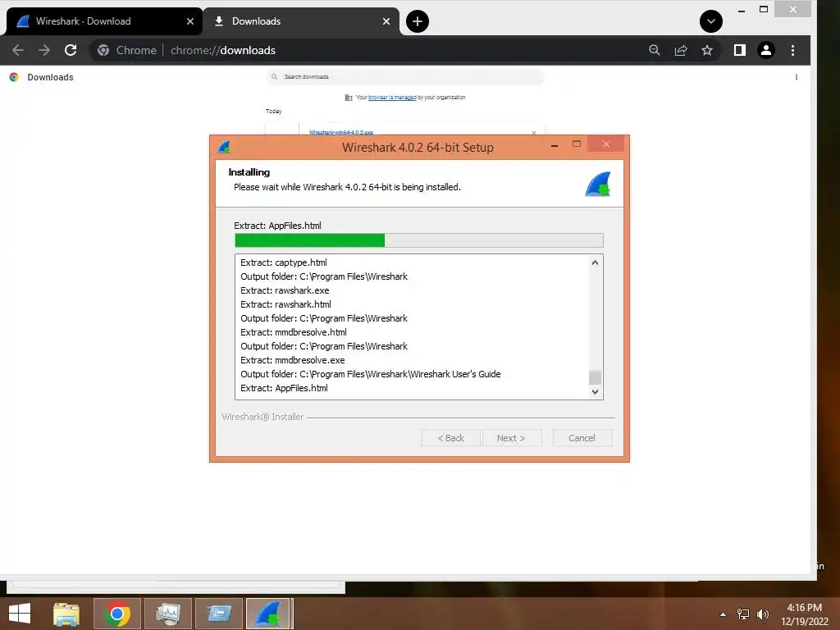
Task: Click the Wireshark fin logo in installer header
Action: tap(598, 185)
